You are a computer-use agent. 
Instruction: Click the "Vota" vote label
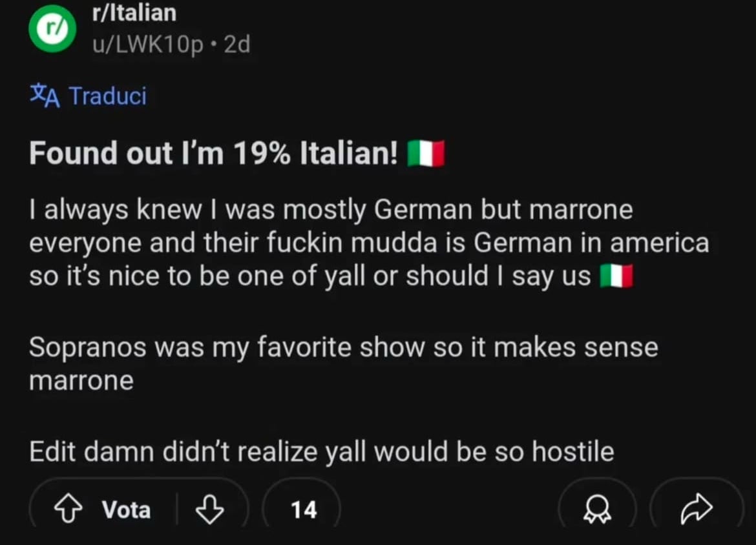pyautogui.click(x=126, y=510)
